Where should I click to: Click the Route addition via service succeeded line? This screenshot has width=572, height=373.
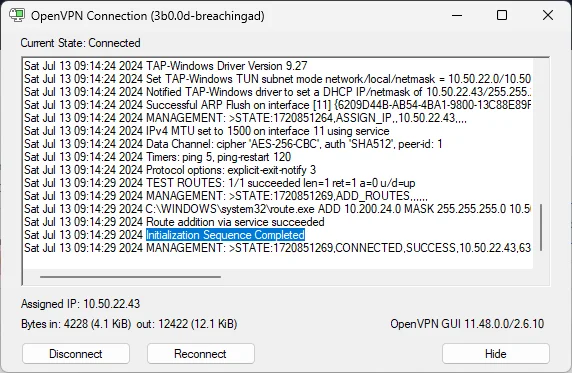click(174, 222)
